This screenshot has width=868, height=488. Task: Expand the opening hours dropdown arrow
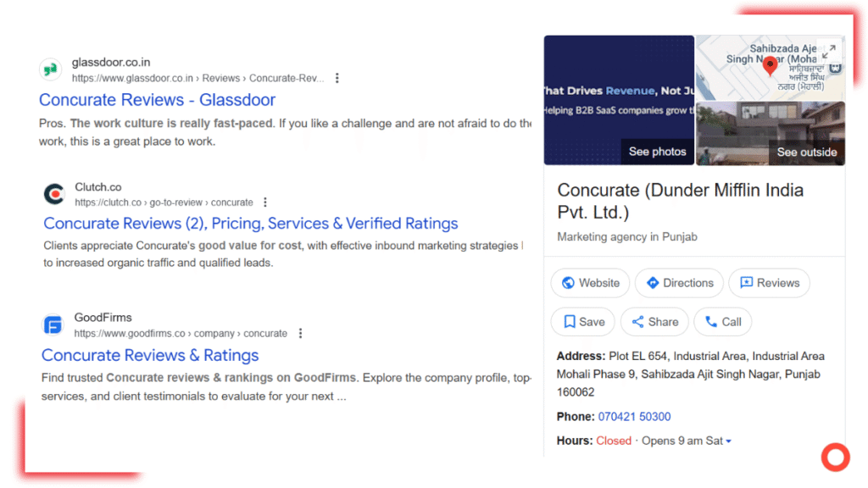tap(728, 441)
